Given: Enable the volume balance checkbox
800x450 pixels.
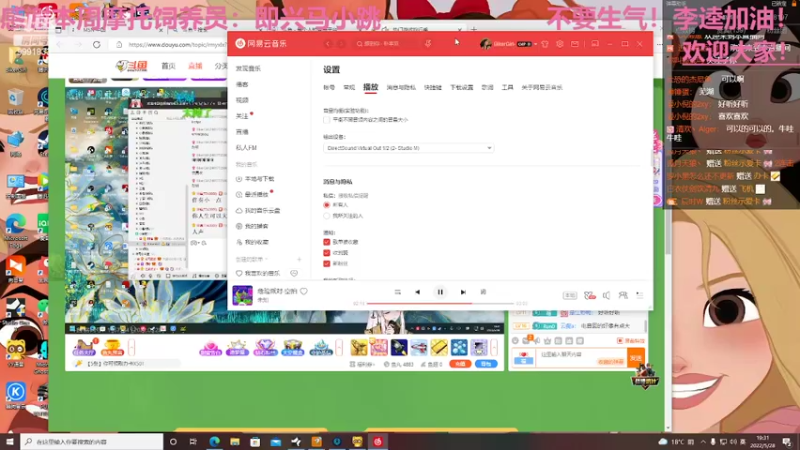Looking at the screenshot, I should (327, 120).
